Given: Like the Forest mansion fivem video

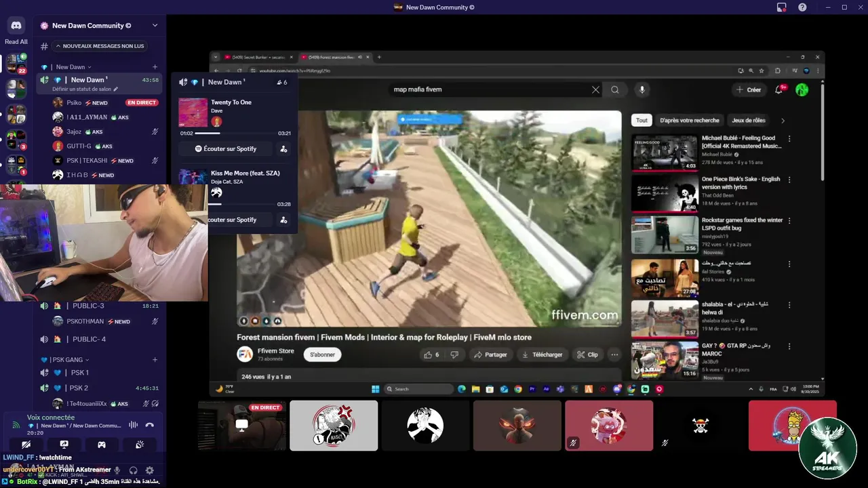Looking at the screenshot, I should pyautogui.click(x=431, y=354).
